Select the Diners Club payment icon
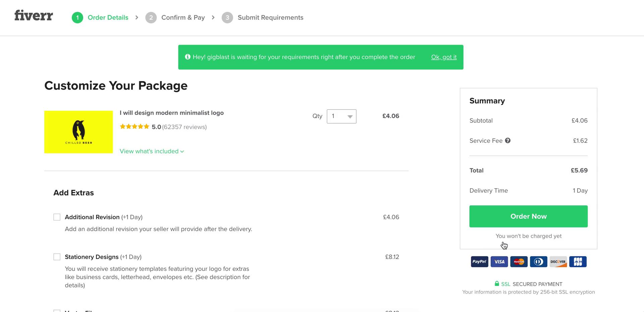The height and width of the screenshot is (312, 644). tap(538, 262)
